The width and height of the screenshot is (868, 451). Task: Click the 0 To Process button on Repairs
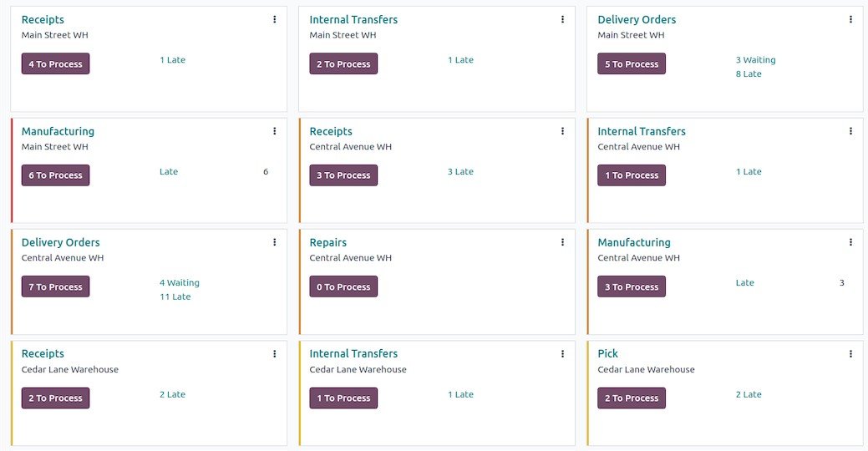click(343, 287)
